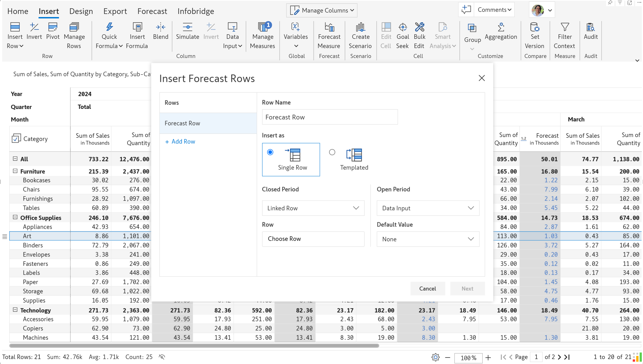Open Manage Measures with badge
The height and width of the screenshot is (364, 643).
tap(262, 36)
